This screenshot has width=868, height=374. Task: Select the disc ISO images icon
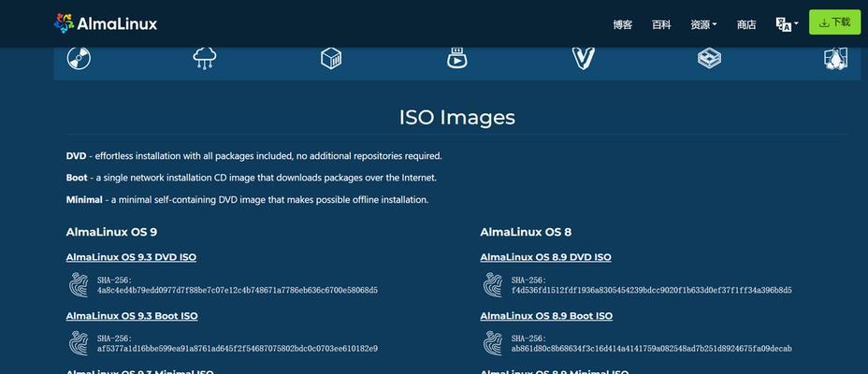pos(79,58)
